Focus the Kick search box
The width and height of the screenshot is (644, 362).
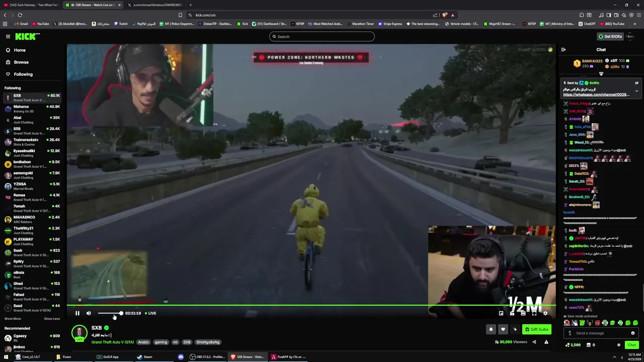322,36
